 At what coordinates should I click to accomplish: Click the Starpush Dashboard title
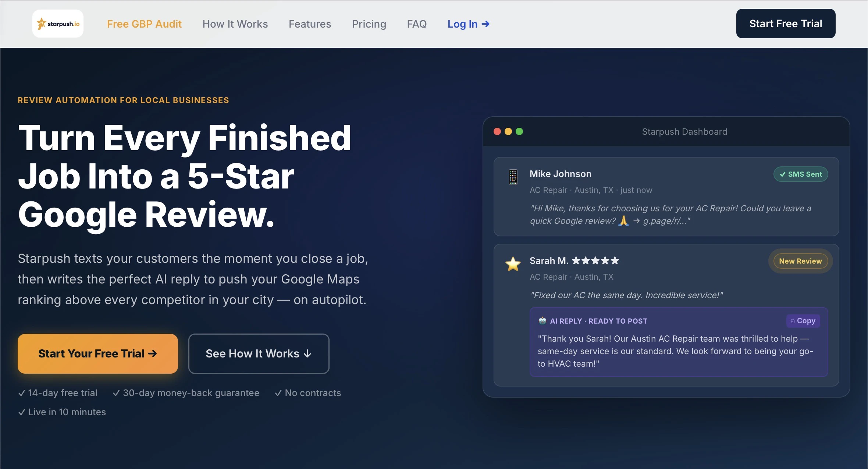[x=684, y=132]
